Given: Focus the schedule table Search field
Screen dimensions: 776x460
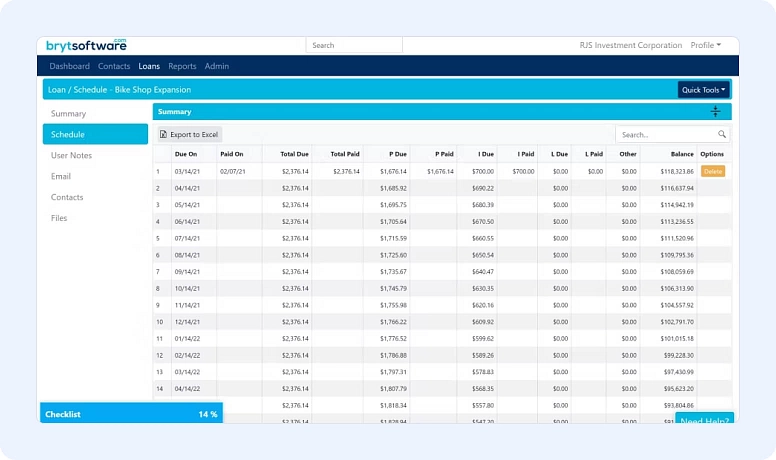Looking at the screenshot, I should coord(666,134).
